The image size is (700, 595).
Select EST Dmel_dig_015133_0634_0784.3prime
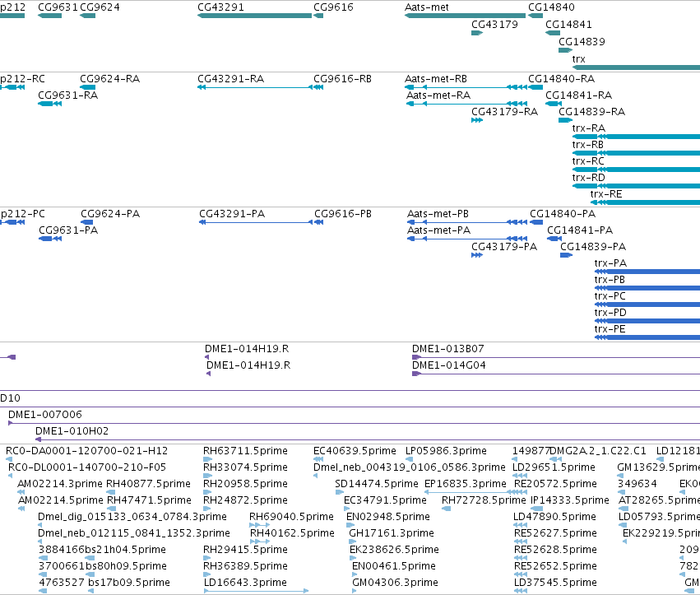[x=132, y=517]
